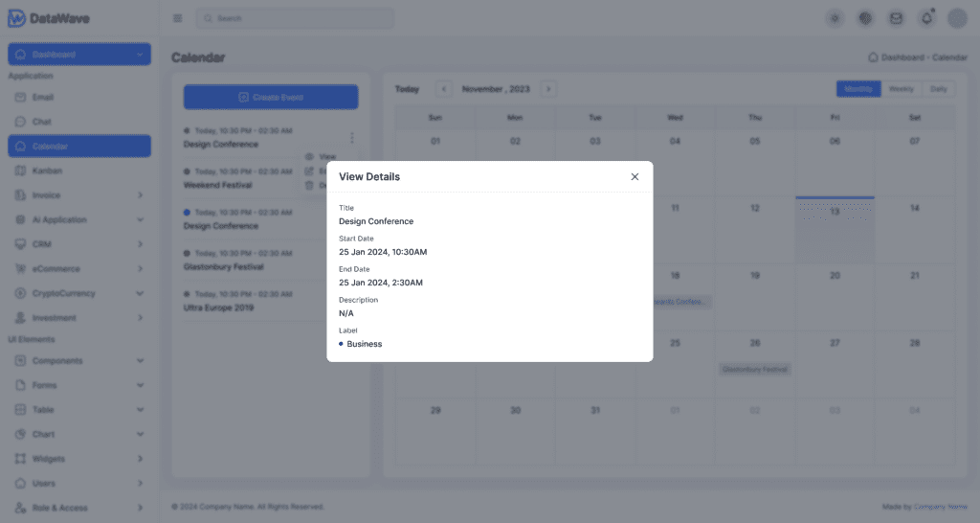Go to next month arrow

tap(547, 89)
